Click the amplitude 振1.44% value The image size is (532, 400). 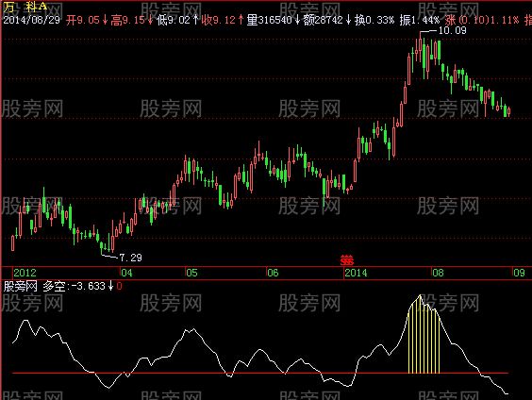point(420,20)
